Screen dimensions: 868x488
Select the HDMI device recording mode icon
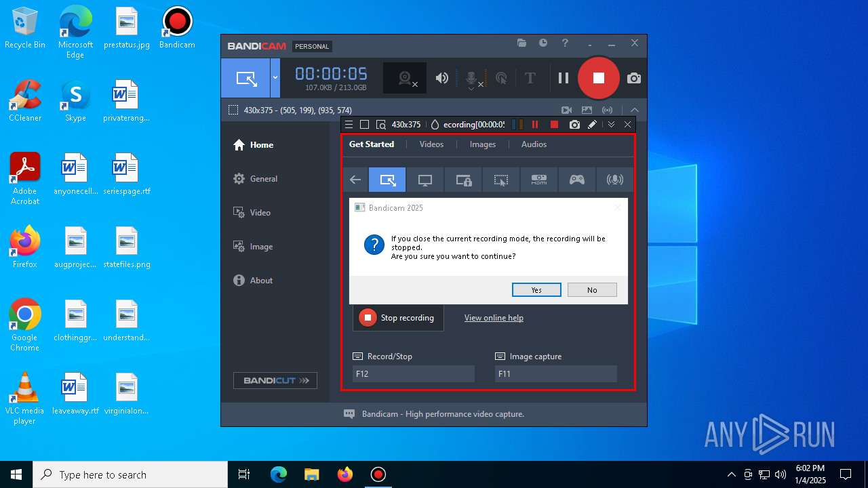point(539,180)
